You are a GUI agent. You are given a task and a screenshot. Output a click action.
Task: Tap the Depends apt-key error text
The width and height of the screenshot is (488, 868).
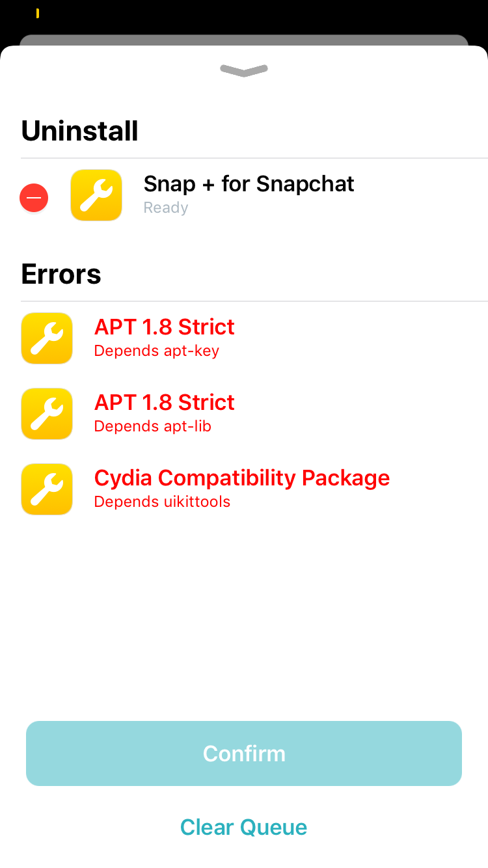click(157, 351)
